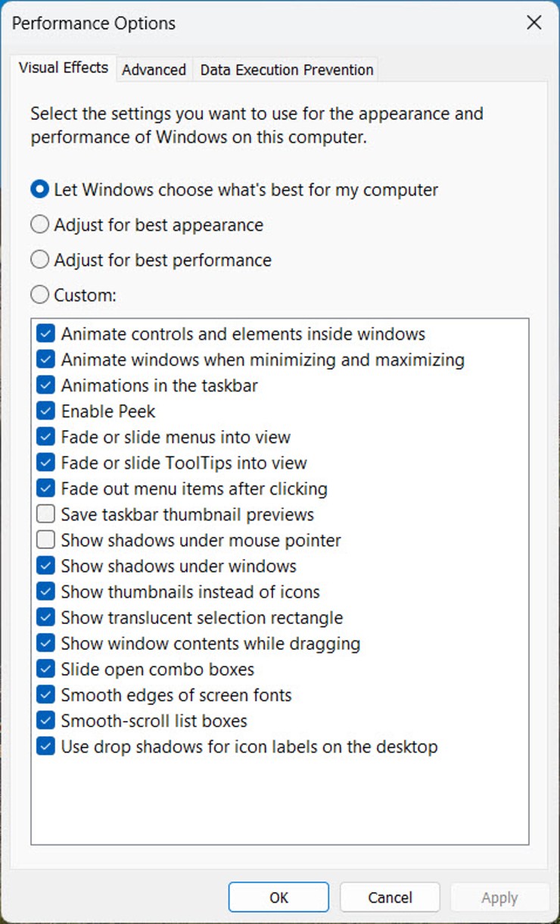Check 'Show shadows under mouse pointer'
The image size is (560, 924).
(46, 541)
